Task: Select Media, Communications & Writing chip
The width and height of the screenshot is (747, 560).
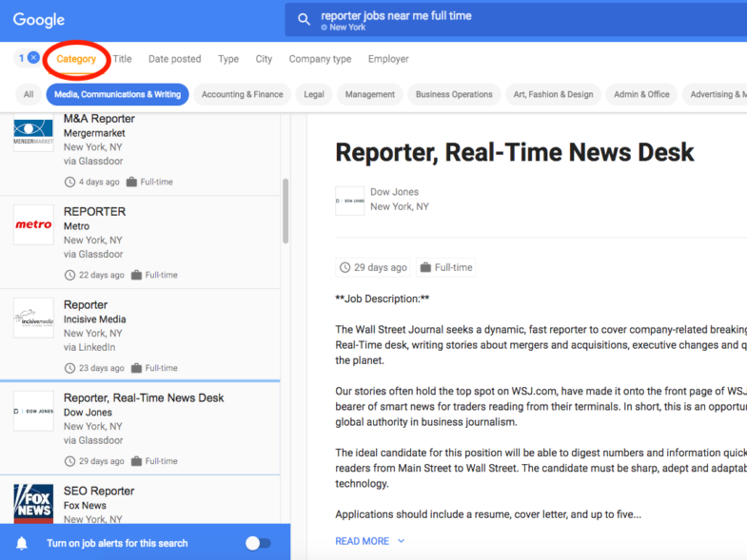Action: click(x=118, y=94)
